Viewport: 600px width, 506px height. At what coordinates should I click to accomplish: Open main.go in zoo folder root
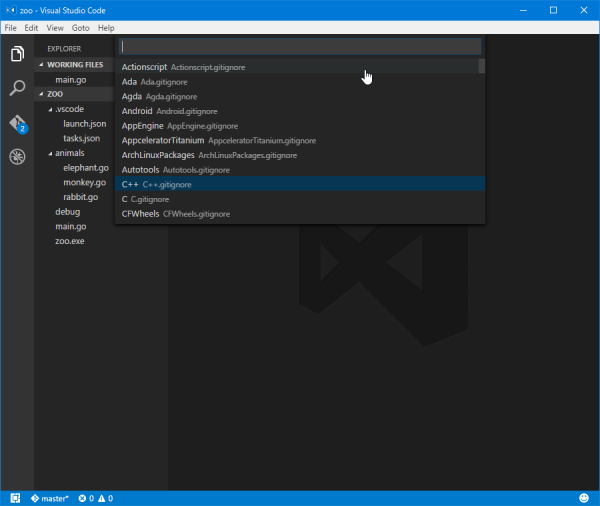click(71, 226)
